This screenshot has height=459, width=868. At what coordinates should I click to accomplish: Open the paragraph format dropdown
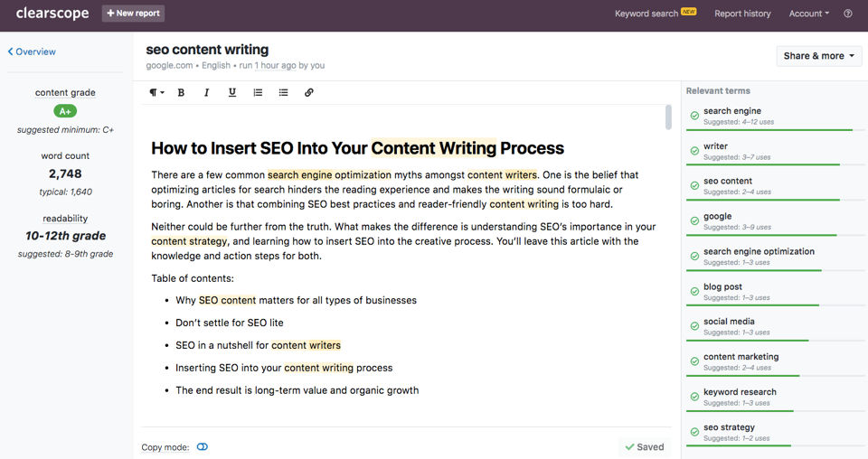click(x=156, y=92)
